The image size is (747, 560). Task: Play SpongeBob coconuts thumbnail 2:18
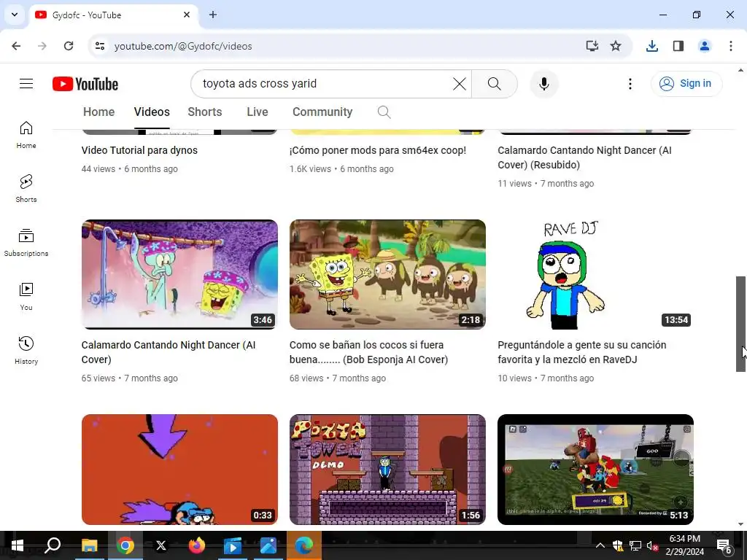coord(388,274)
